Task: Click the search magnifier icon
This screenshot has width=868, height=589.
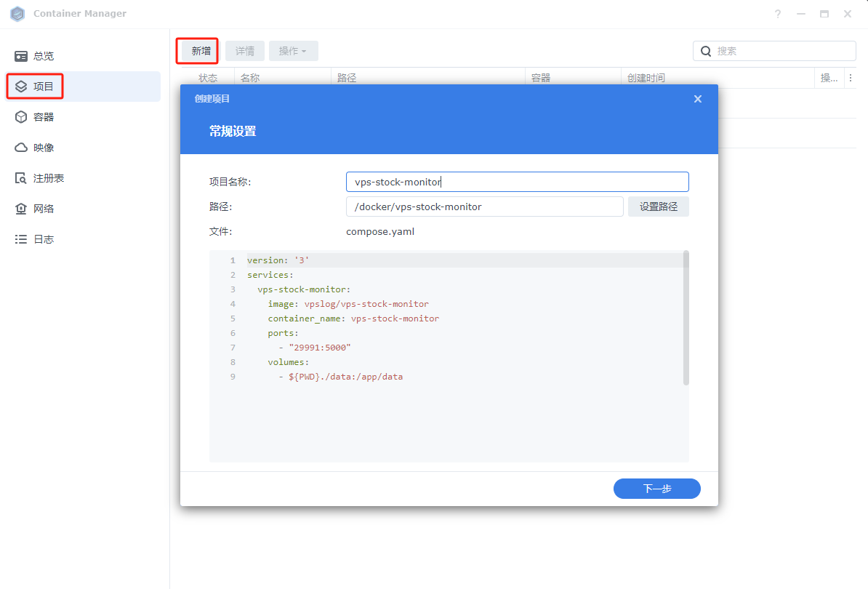Action: (x=706, y=51)
